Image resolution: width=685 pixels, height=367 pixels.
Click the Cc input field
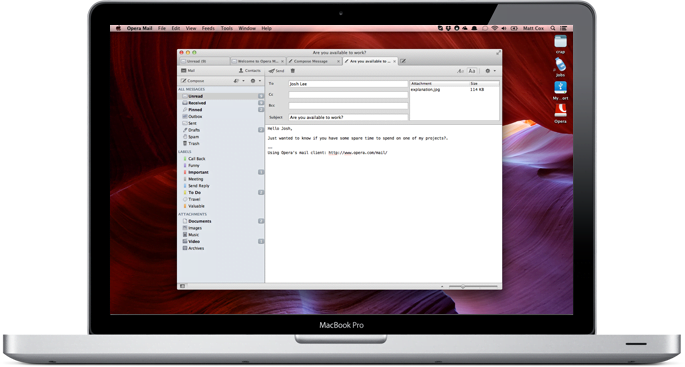348,95
